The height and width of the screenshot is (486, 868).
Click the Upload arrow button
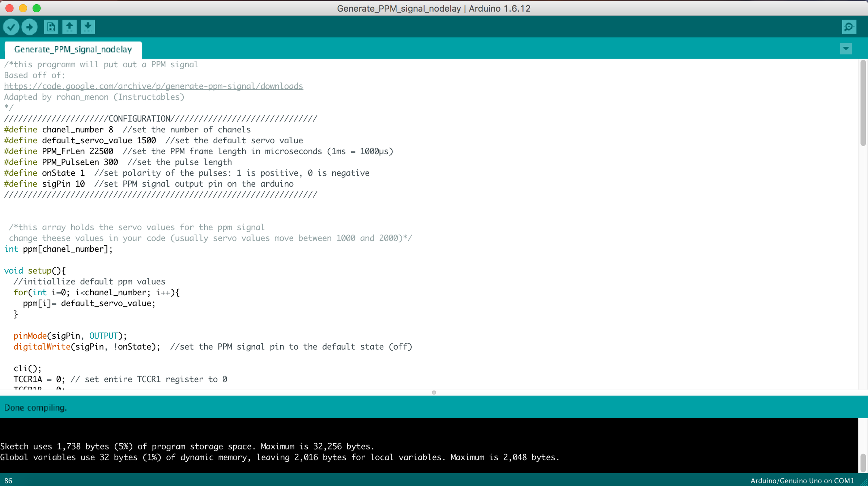pyautogui.click(x=29, y=27)
